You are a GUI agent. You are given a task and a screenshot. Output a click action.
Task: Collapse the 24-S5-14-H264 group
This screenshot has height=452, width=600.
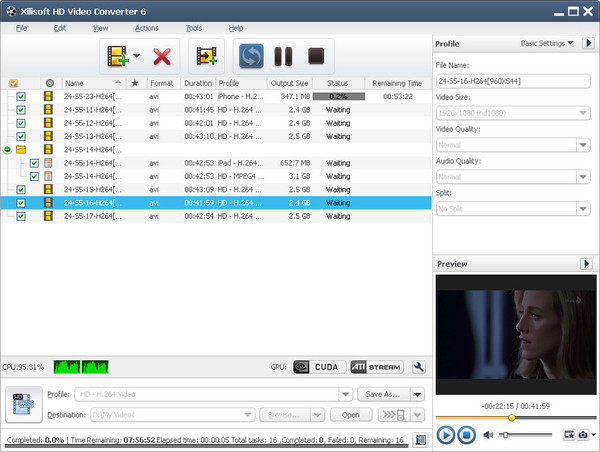(7, 150)
